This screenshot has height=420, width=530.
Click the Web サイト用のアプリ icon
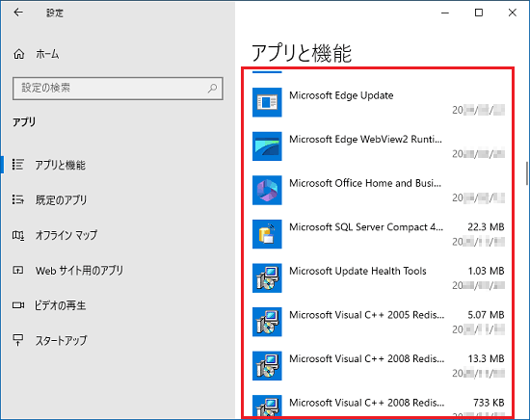18,271
